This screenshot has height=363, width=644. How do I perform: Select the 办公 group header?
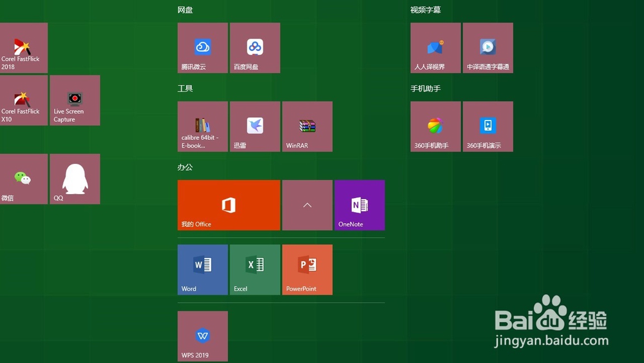point(185,168)
